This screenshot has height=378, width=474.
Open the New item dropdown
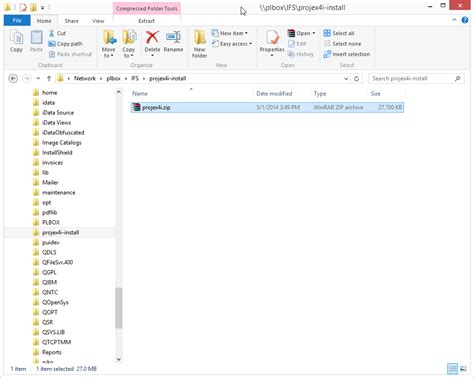coord(230,33)
